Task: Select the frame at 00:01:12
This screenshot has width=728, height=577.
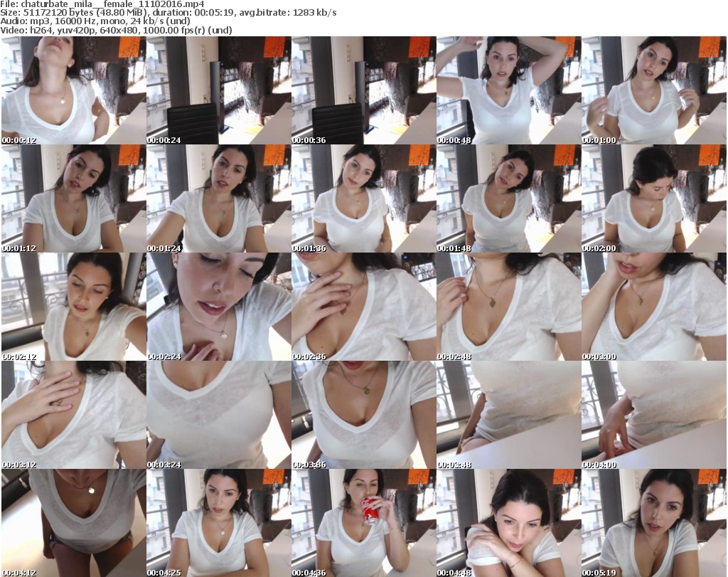Action: [74, 198]
